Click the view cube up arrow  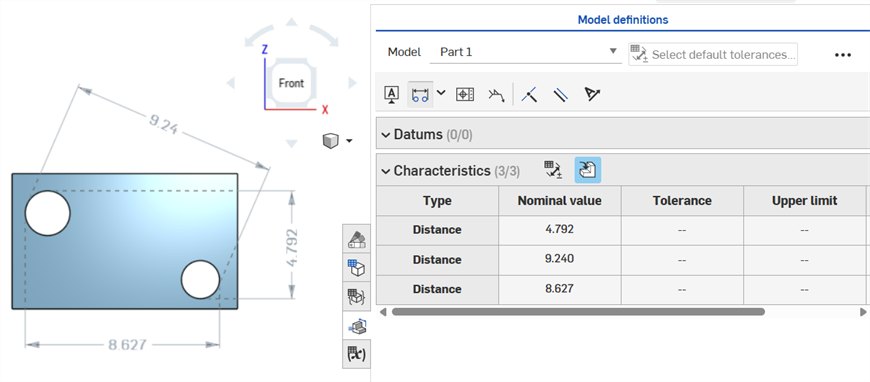click(x=291, y=22)
